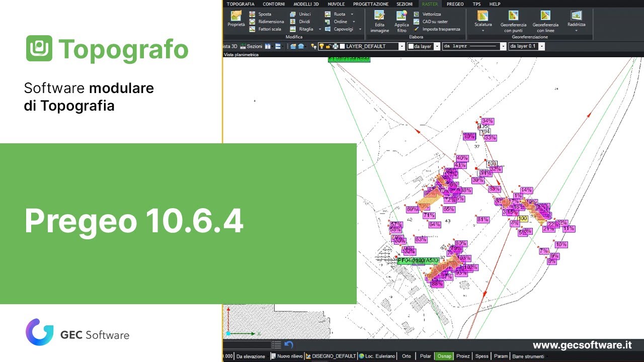Toggle layer lock padlock icon

tap(328, 46)
